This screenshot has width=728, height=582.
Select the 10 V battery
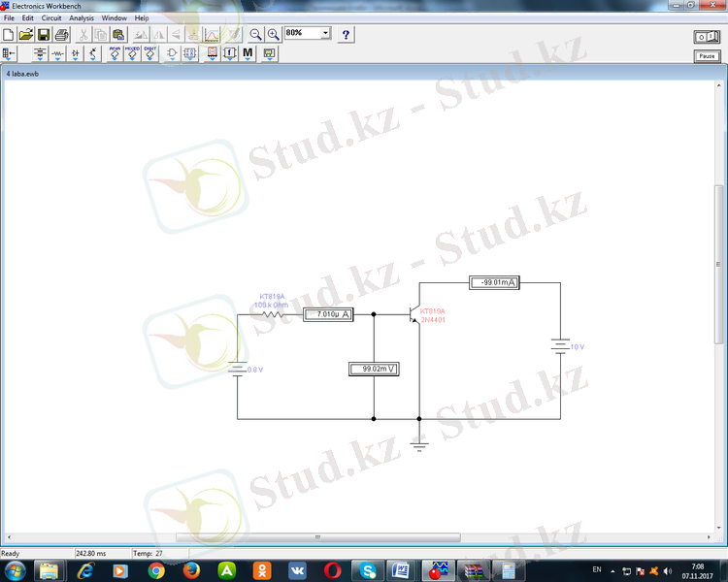click(x=560, y=346)
